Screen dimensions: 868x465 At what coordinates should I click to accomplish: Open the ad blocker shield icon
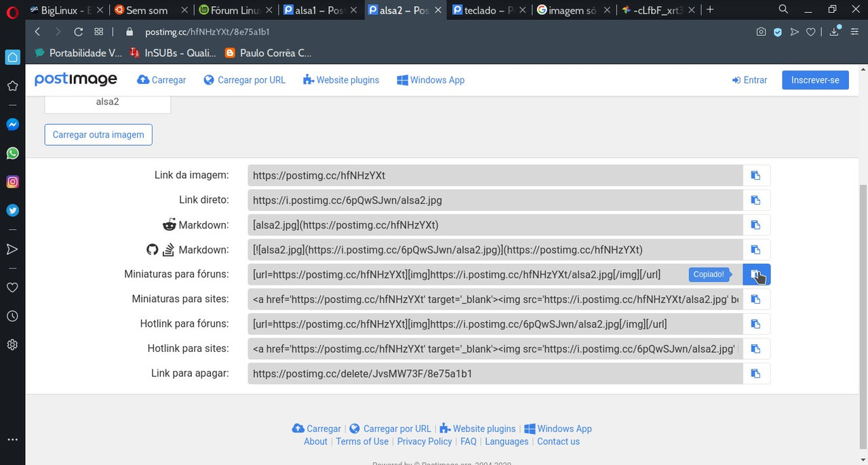click(778, 32)
